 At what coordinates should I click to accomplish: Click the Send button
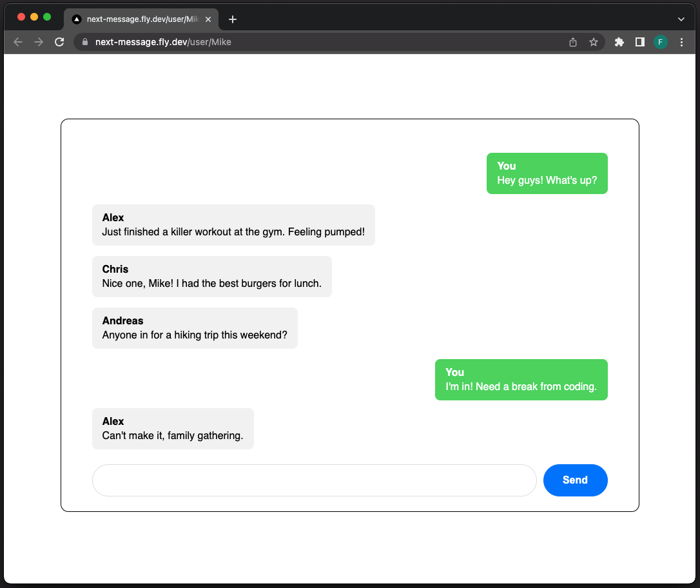tap(575, 480)
